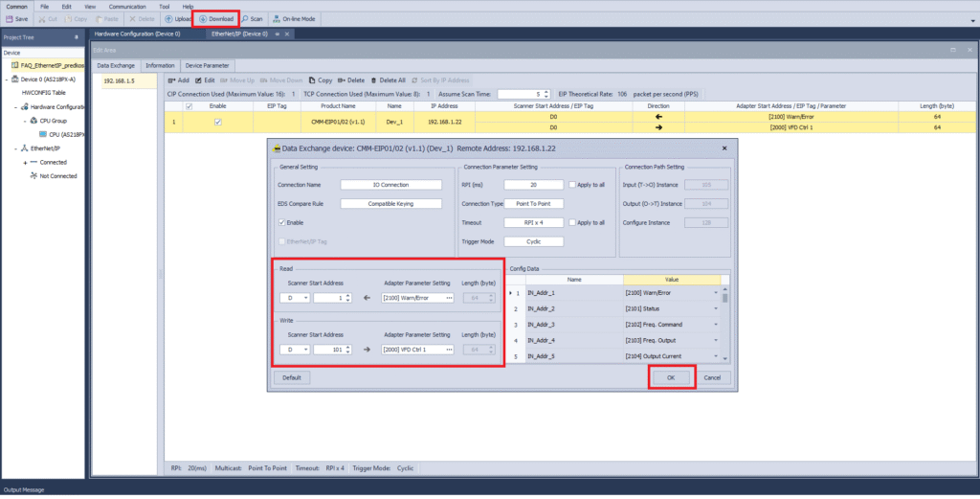Click the Add device icon
Viewport: 980px width, 499px height.
(x=173, y=80)
